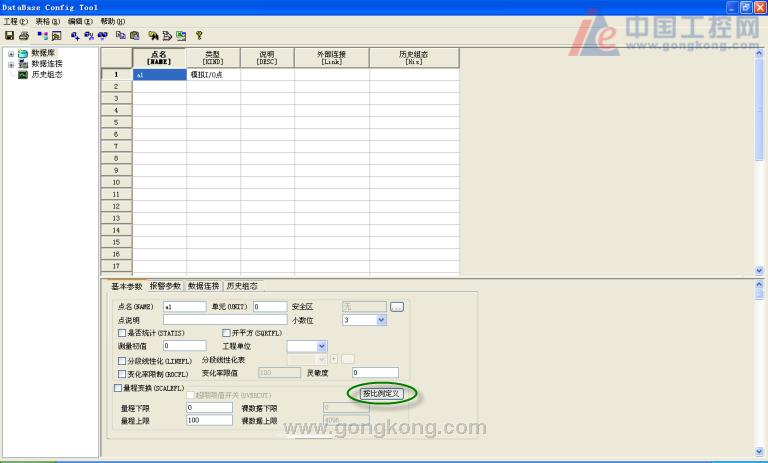Click the 点说明 input field
The width and height of the screenshot is (768, 463).
pos(225,320)
